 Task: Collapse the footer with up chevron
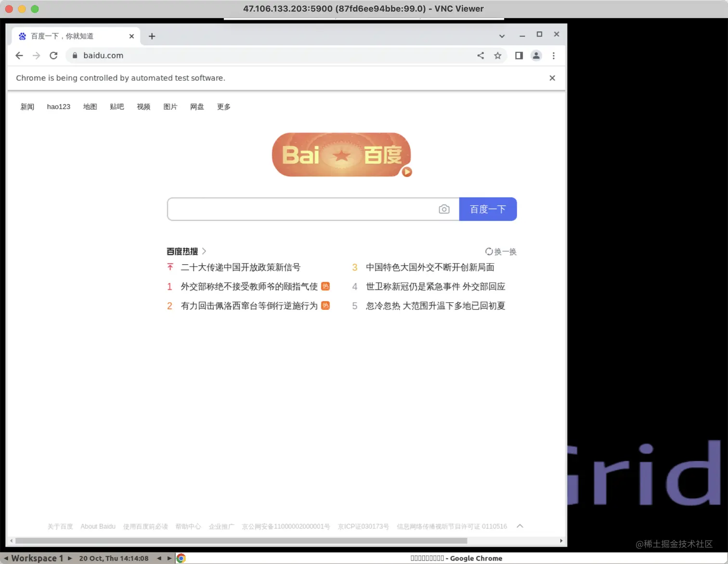point(520,526)
